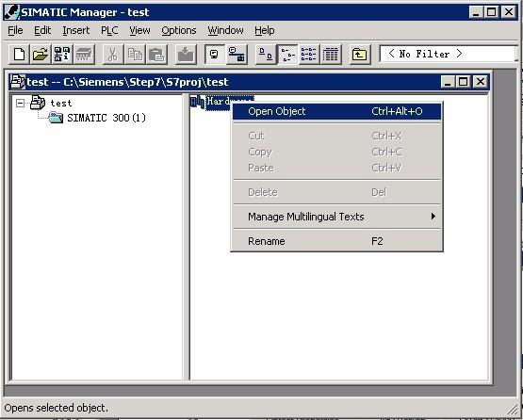The width and height of the screenshot is (523, 420).
Task: Toggle the Online view toolbar button
Action: click(215, 54)
